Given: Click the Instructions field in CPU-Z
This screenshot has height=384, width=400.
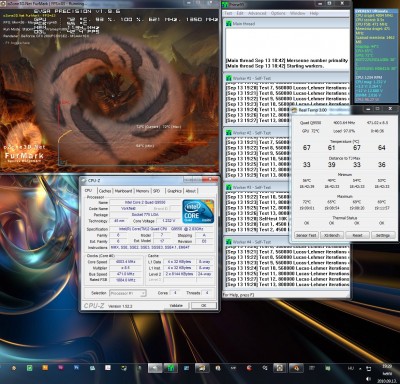Looking at the screenshot, I should click(x=161, y=247).
